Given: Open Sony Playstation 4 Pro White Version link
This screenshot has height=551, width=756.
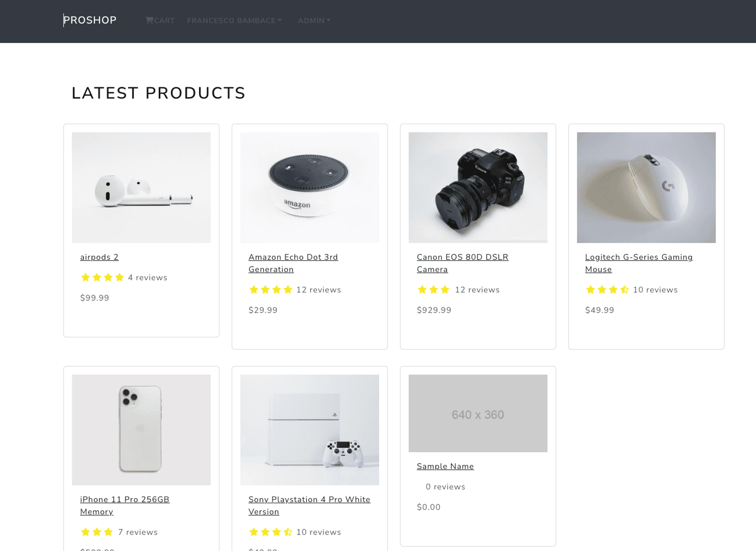Looking at the screenshot, I should [x=309, y=505].
